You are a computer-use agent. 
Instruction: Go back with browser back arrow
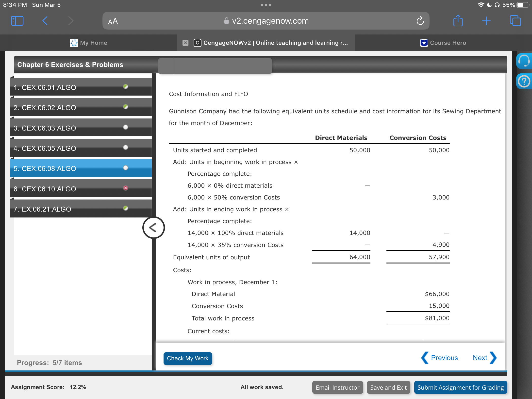point(45,21)
